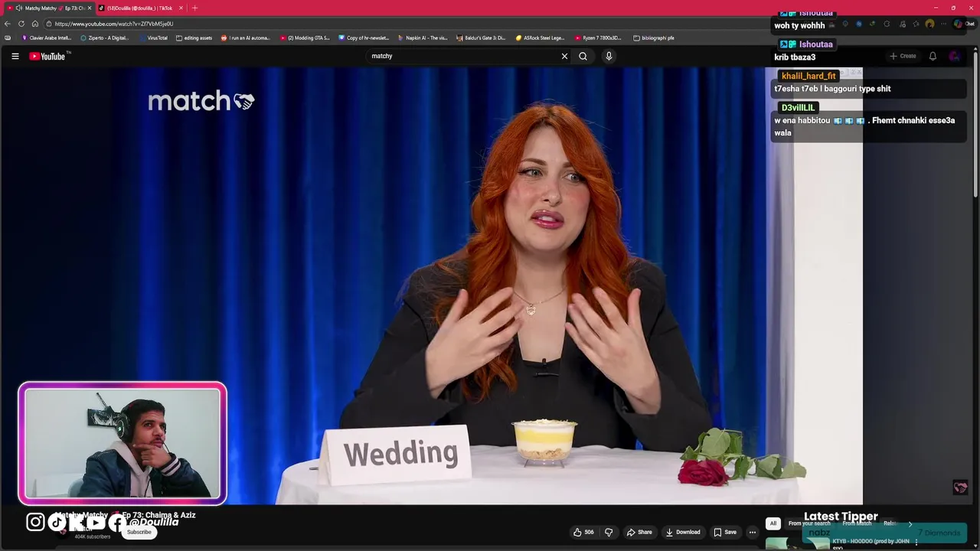Click the magnifier search button

pos(583,56)
